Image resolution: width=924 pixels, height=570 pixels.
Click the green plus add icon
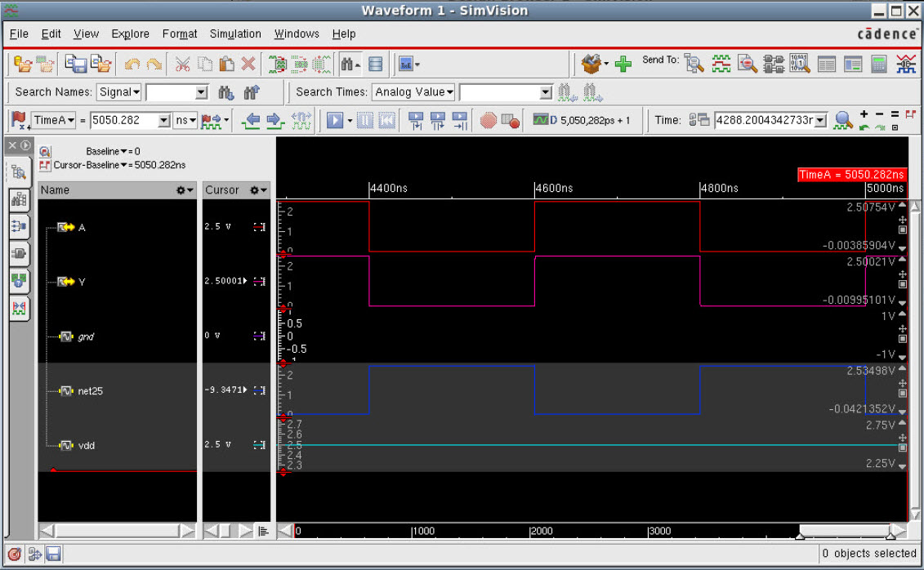(x=623, y=64)
